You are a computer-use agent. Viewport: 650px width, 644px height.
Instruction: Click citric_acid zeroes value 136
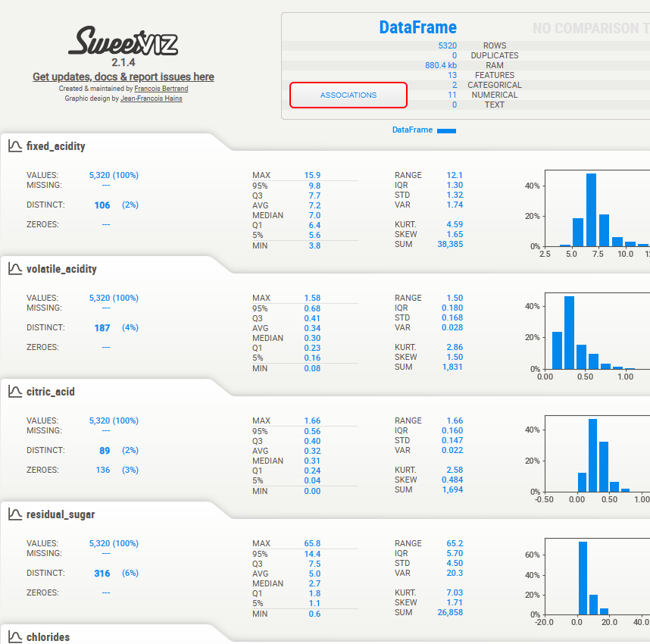[x=103, y=470]
